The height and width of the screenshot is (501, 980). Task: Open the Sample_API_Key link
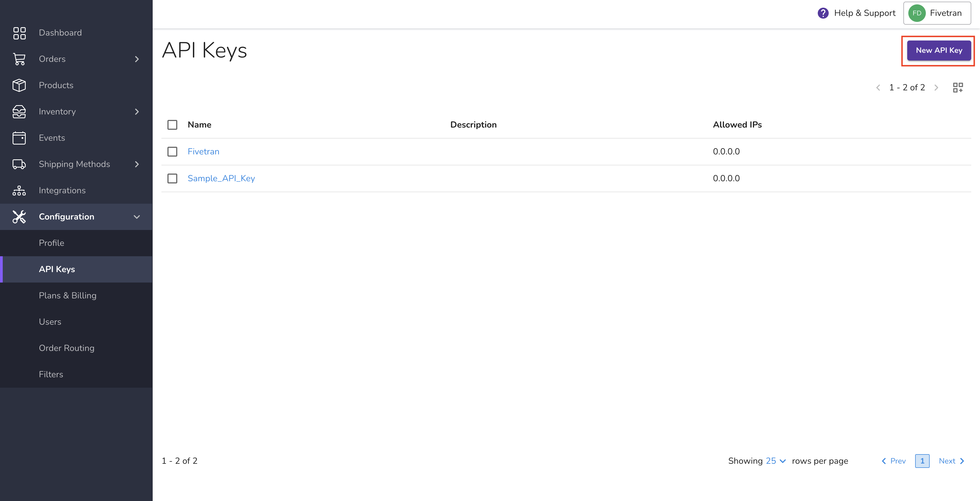221,178
